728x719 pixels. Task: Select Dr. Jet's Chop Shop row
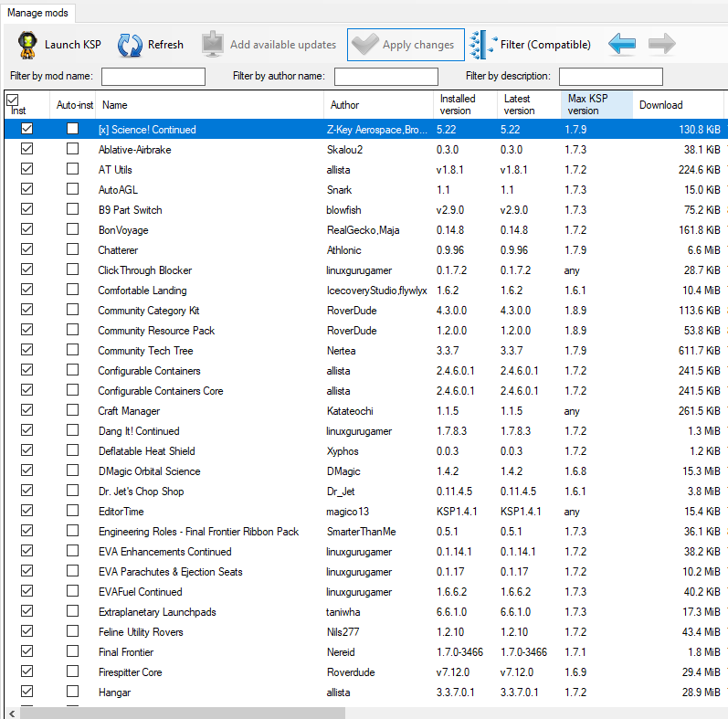click(366, 492)
